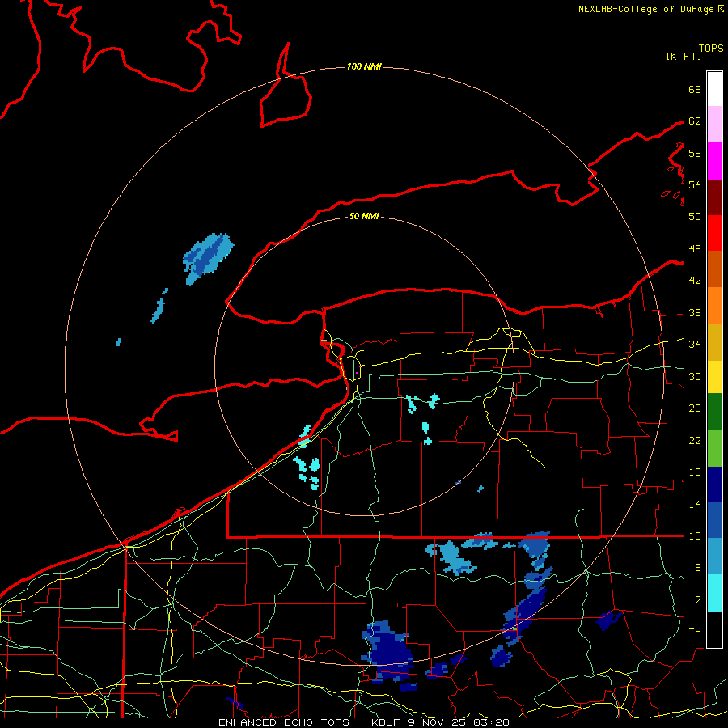Viewport: 728px width, 728px height.
Task: Click the 100 NMI range ring label
Action: click(x=364, y=67)
